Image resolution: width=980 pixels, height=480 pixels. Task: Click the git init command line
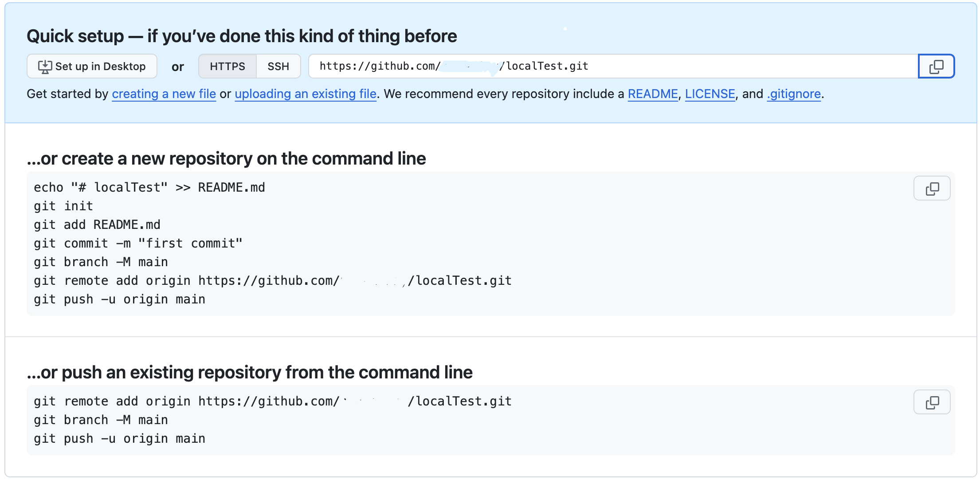tap(63, 206)
